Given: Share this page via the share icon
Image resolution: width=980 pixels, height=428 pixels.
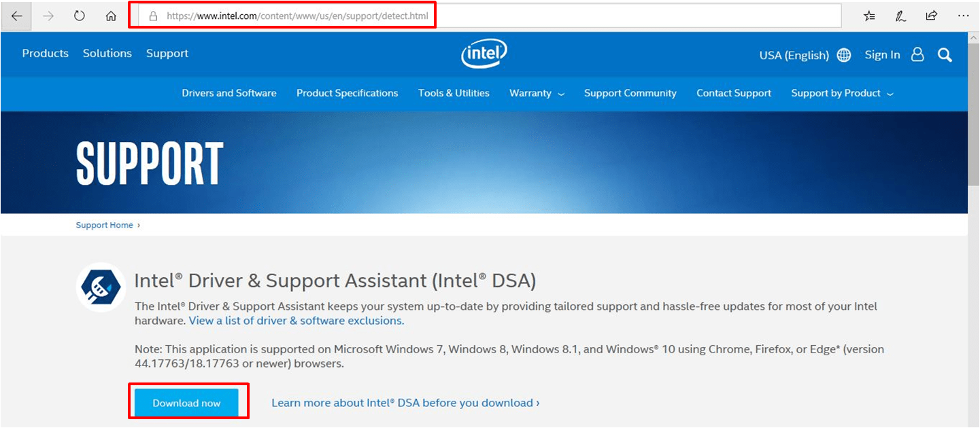Looking at the screenshot, I should click(931, 16).
